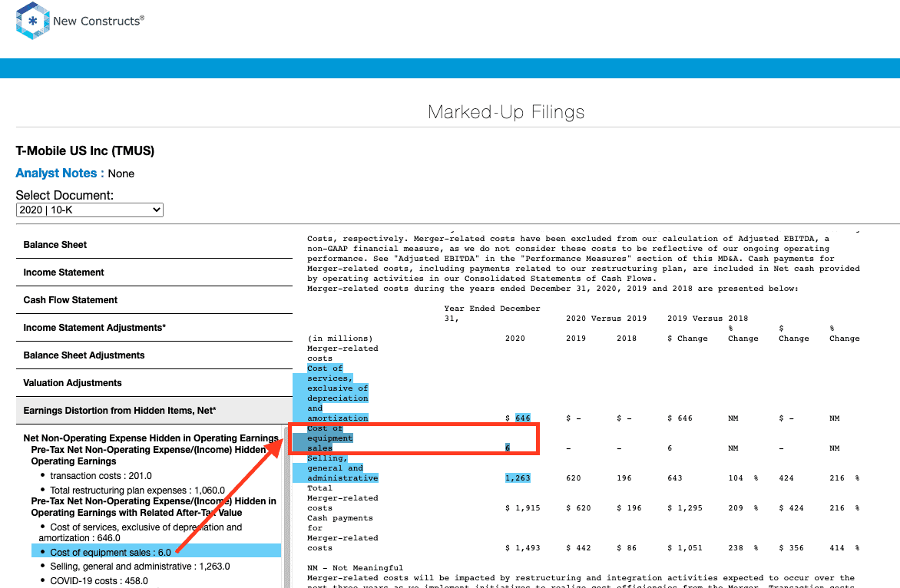Click the Marked-Up Filings page heading

click(506, 112)
